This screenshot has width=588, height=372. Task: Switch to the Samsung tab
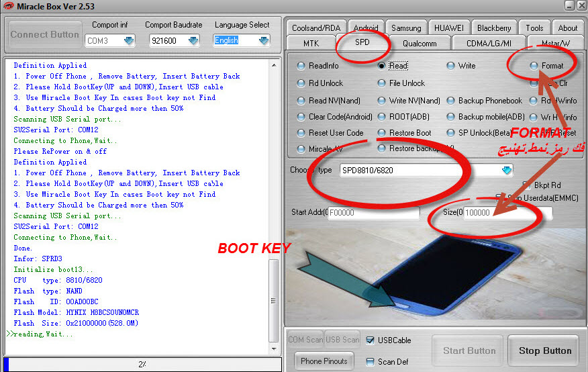(406, 28)
